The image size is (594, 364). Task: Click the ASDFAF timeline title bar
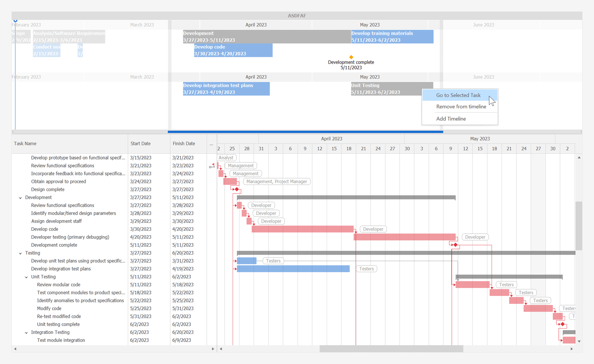click(x=297, y=16)
